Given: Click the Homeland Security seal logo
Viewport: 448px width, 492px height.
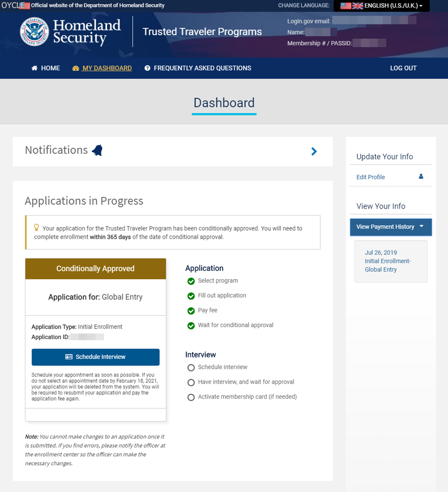Looking at the screenshot, I should tap(34, 32).
